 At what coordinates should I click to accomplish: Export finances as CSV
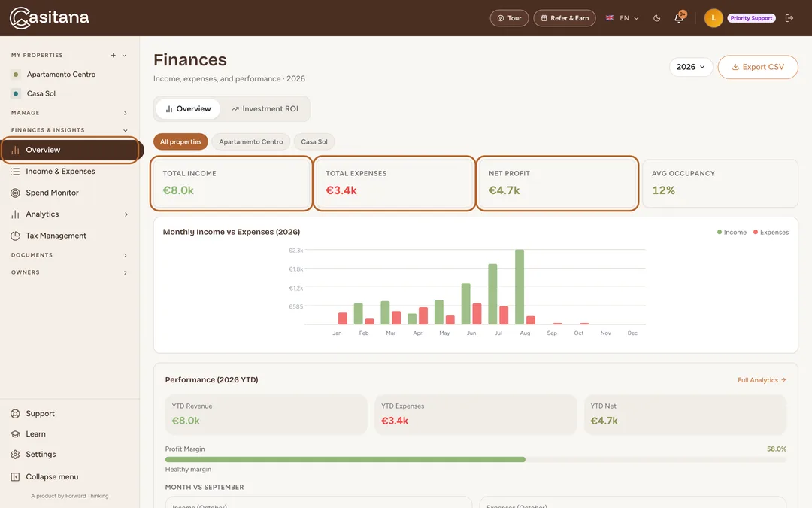click(758, 67)
